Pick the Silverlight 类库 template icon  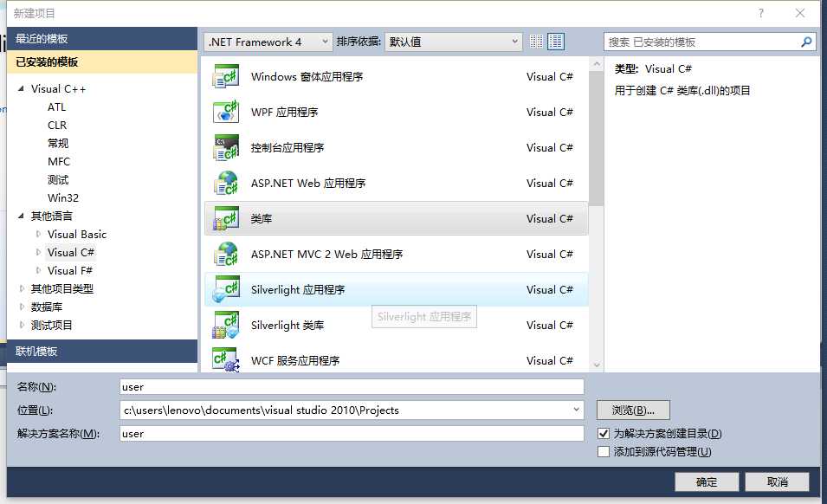point(226,325)
